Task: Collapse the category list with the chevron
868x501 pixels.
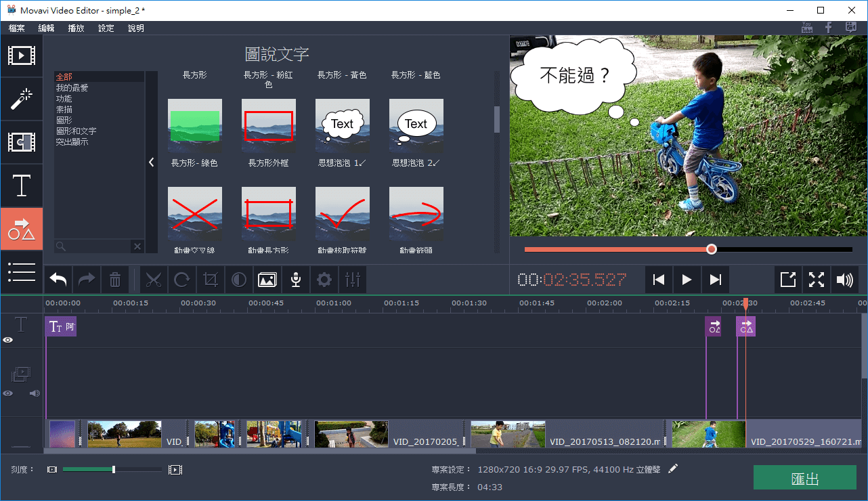Action: pos(152,162)
